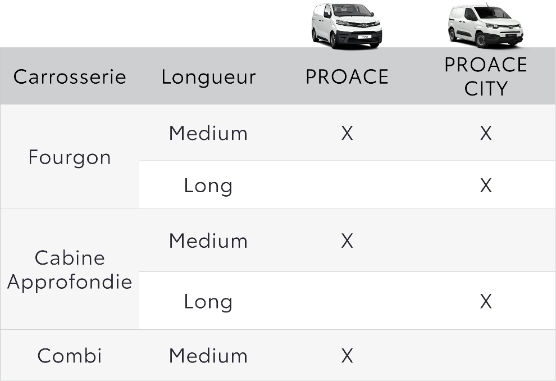Screen dimensions: 556x381
Task: Click the X for PROACE Combi Medium
Action: [347, 355]
